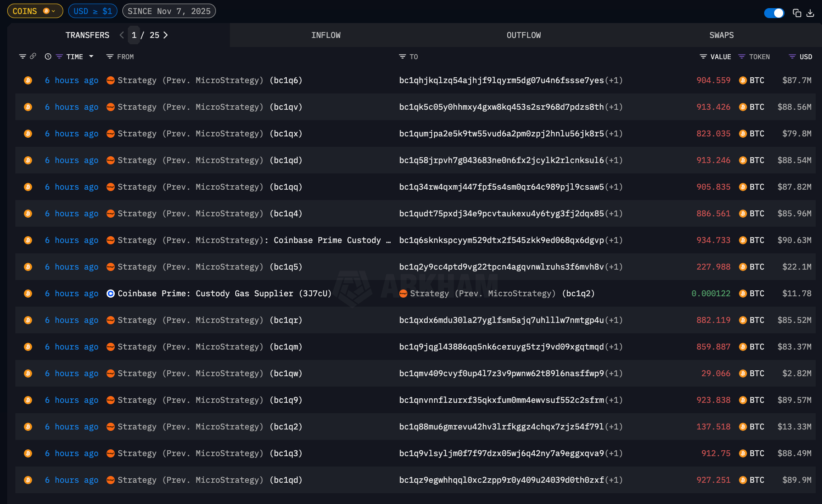The image size is (822, 504).
Task: Click the 6 hours ago link in 137.518 row
Action: pyautogui.click(x=71, y=427)
